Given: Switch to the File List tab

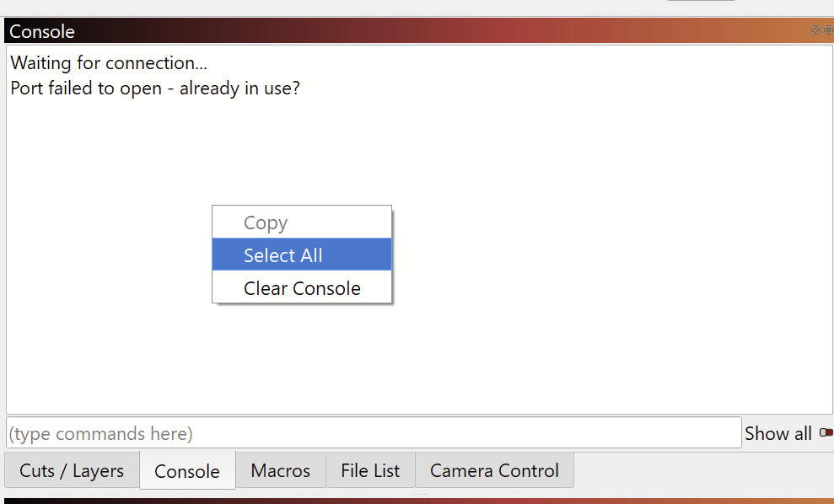Looking at the screenshot, I should [370, 470].
